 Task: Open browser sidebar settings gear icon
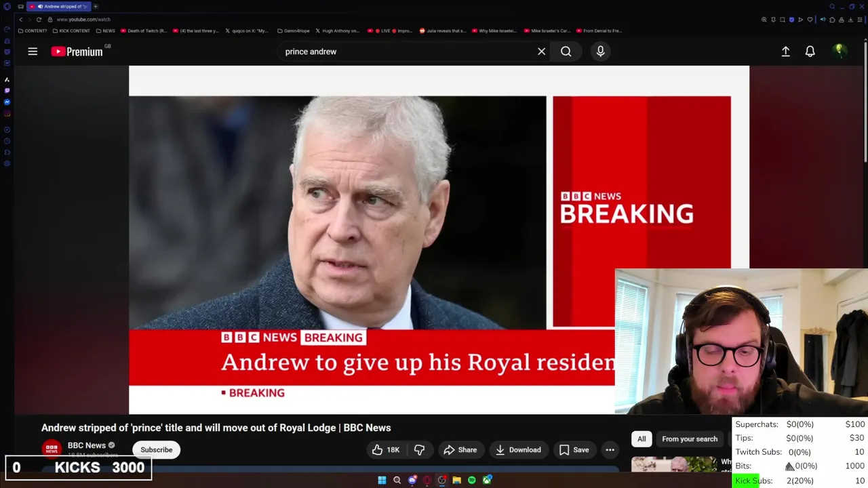coord(7,163)
